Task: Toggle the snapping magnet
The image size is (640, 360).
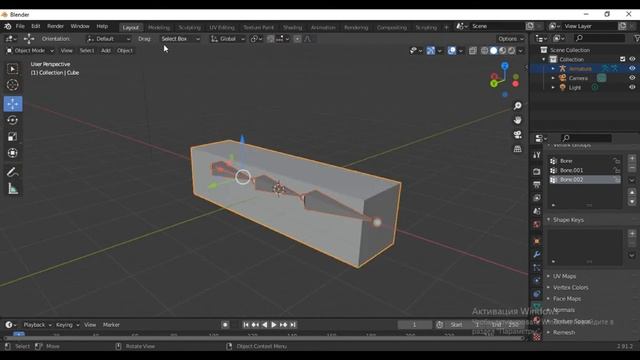Action: point(271,39)
